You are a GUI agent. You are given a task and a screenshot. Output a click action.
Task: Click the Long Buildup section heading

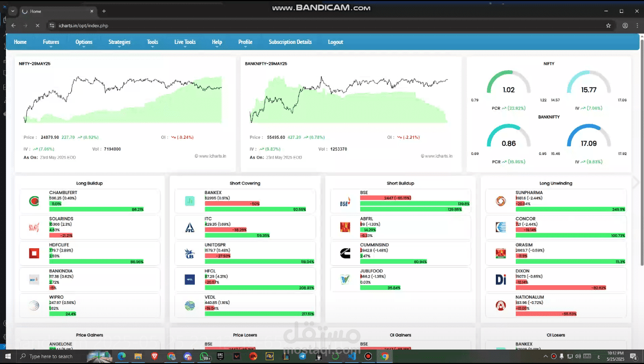90,183
